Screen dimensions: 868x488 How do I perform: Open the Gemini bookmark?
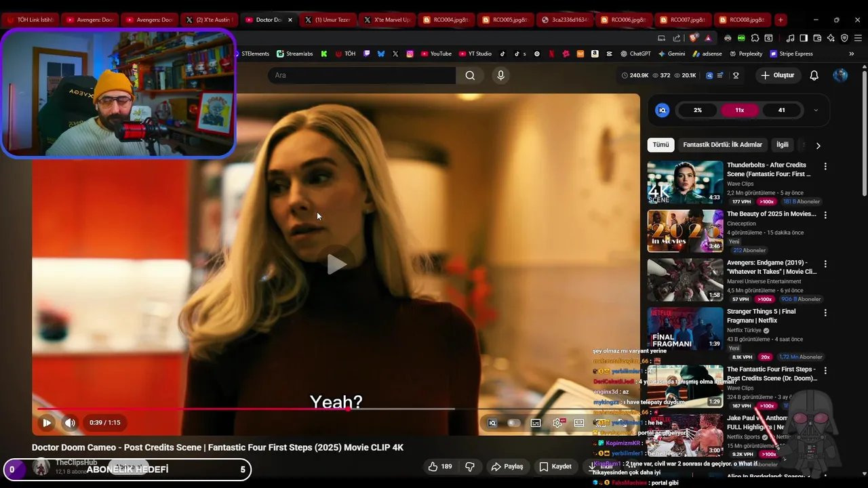(x=671, y=54)
